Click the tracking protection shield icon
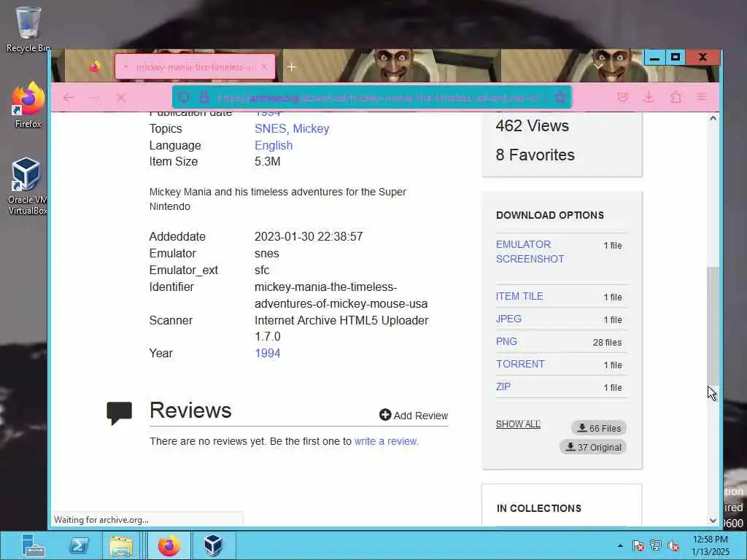747x560 pixels. (184, 98)
